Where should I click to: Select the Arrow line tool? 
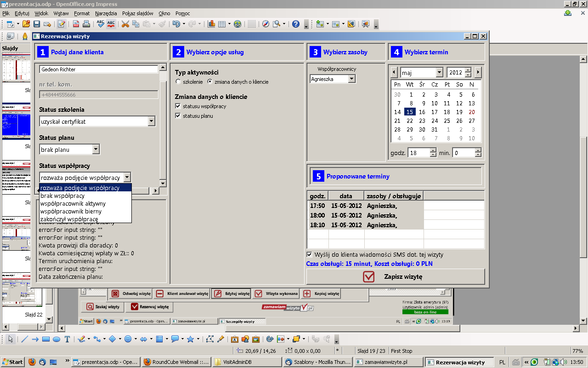(x=35, y=339)
